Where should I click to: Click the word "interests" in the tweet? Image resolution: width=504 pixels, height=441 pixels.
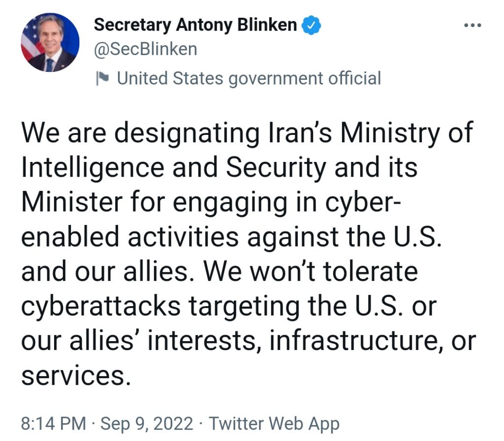point(203,341)
